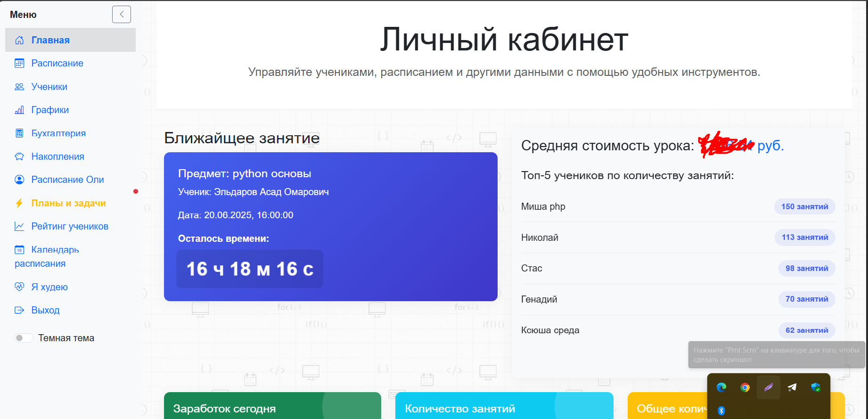This screenshot has width=868, height=419.
Task: Open Telegram from the tray popup
Action: coord(792,387)
